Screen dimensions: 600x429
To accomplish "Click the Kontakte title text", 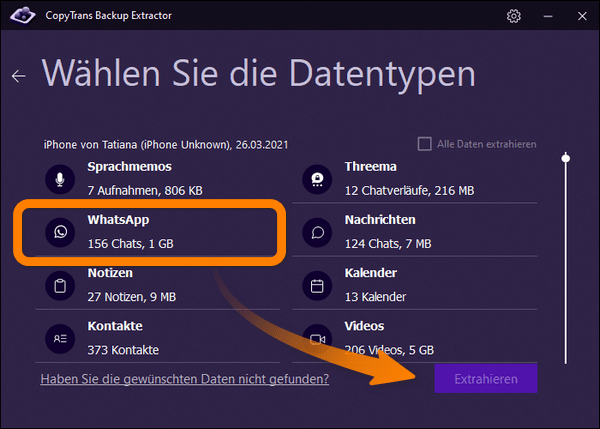I will tap(115, 326).
